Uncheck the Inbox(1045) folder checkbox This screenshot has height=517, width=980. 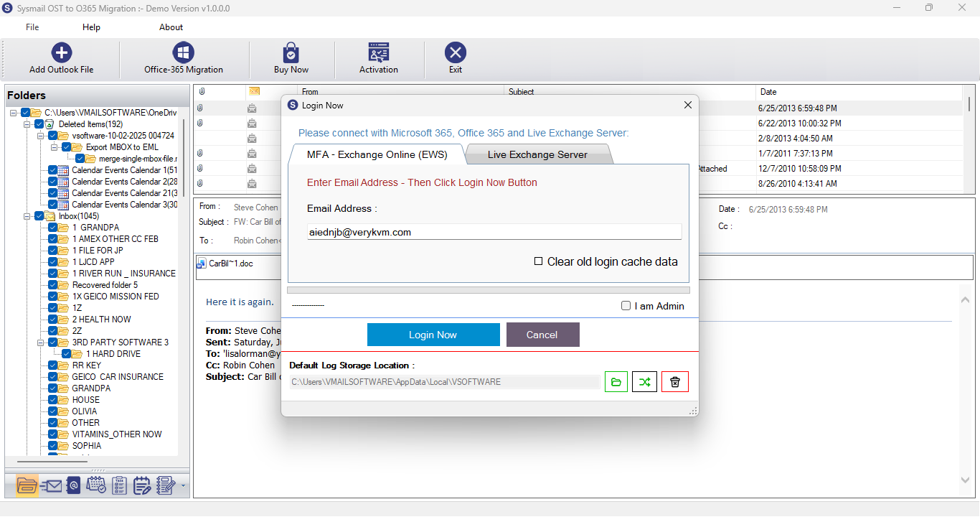[x=39, y=216]
